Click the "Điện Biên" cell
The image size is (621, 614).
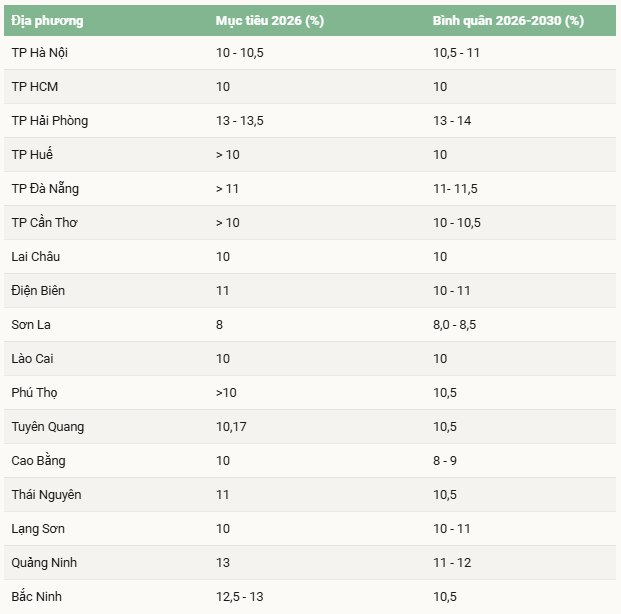coord(39,291)
